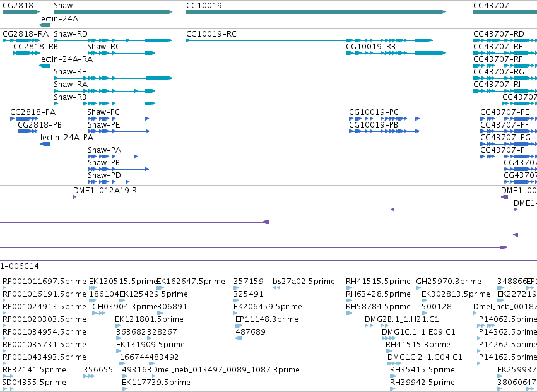
Task: Select transcript CG10019-RB label
Action: click(x=370, y=47)
